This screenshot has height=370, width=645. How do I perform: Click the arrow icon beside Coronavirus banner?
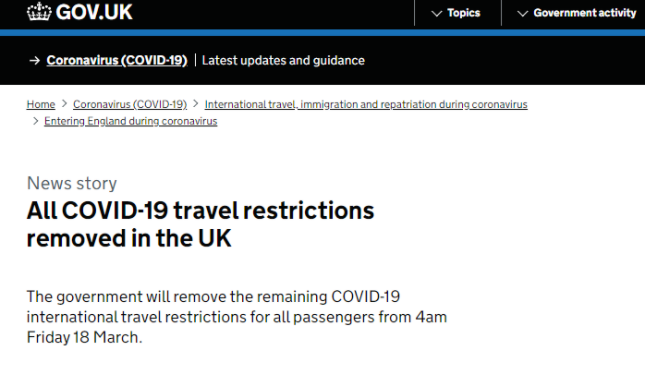(x=35, y=61)
